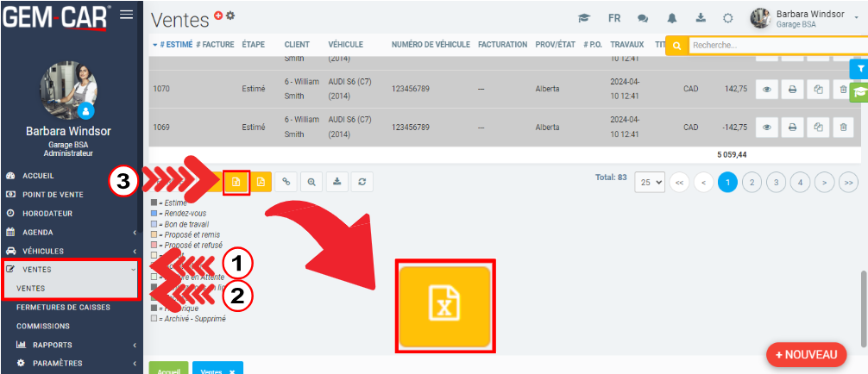
Task: Toggle the hamburger sidebar menu
Action: [x=126, y=14]
